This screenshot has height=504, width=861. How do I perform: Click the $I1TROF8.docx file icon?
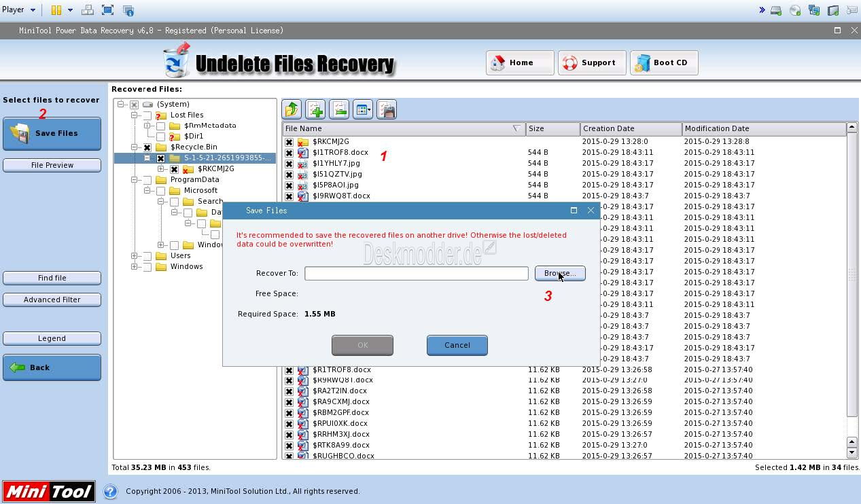[x=303, y=153]
